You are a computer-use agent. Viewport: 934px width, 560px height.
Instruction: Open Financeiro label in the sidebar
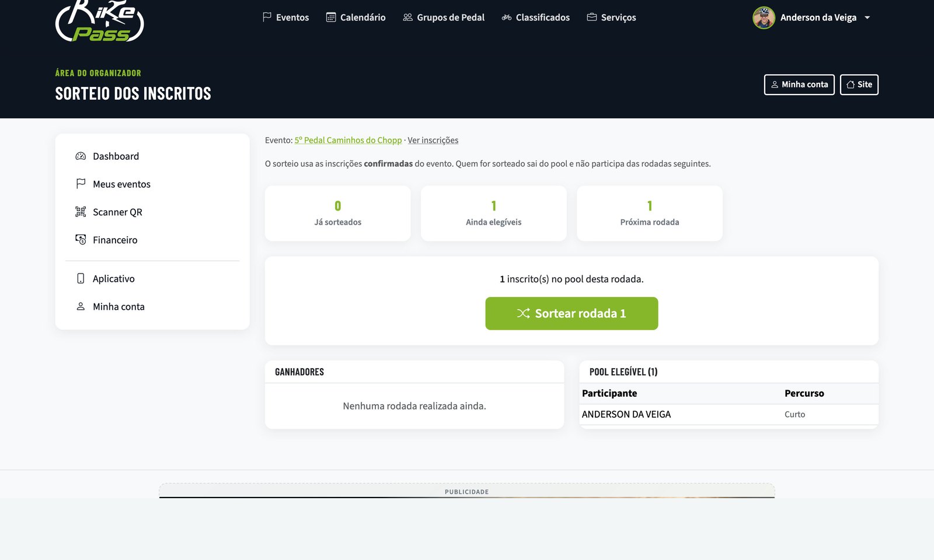point(115,240)
